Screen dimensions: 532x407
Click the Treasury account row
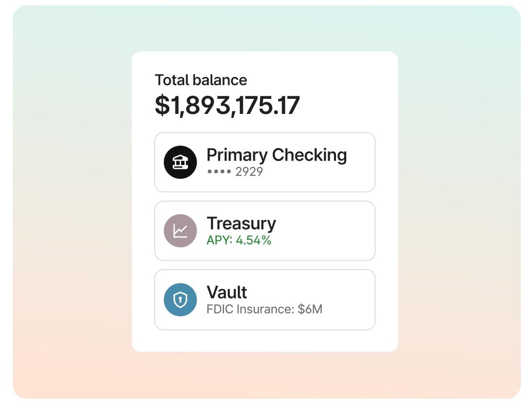pos(265,230)
